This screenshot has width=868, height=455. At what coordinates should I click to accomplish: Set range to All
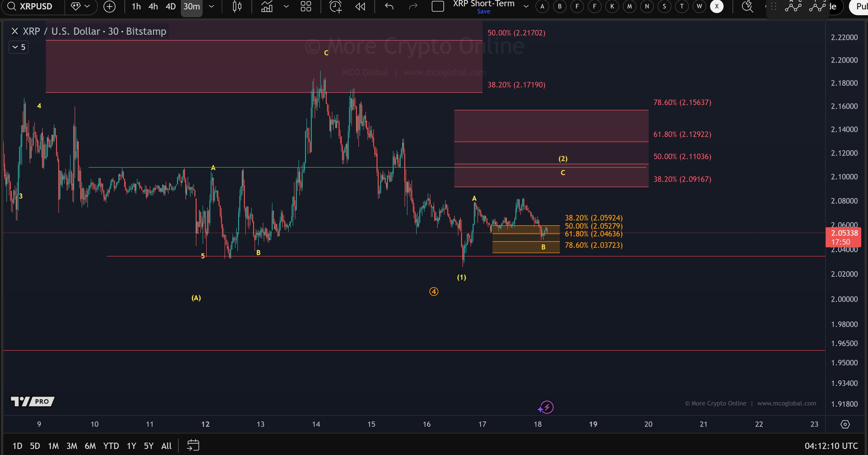167,446
